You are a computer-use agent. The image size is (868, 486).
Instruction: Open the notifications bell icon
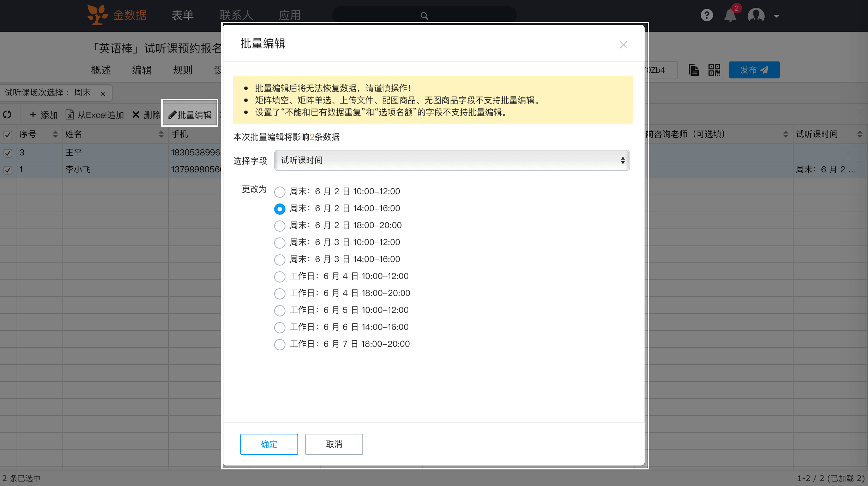tap(730, 15)
